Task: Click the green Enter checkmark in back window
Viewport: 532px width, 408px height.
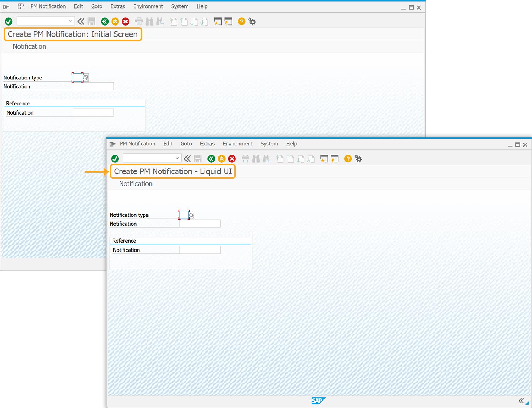Action: (x=9, y=22)
